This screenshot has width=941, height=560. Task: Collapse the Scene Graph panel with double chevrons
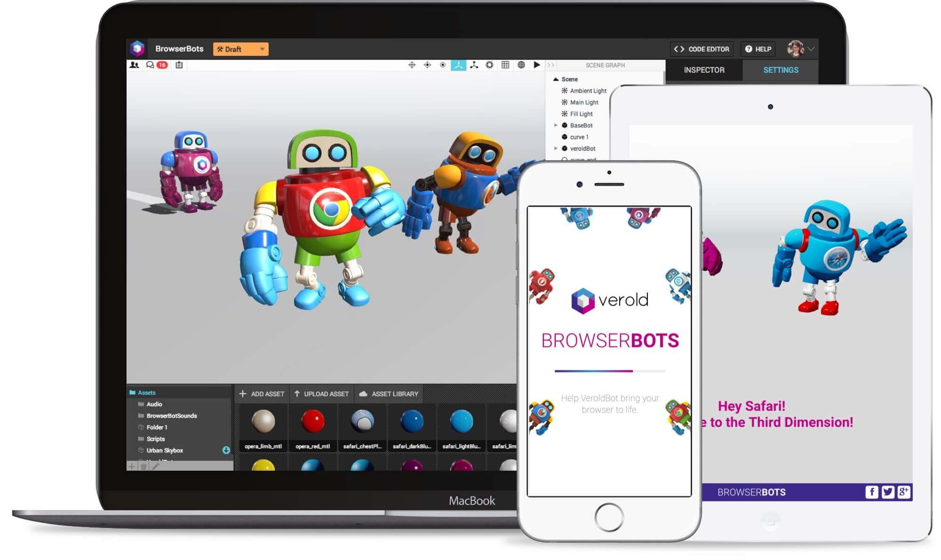[x=551, y=65]
